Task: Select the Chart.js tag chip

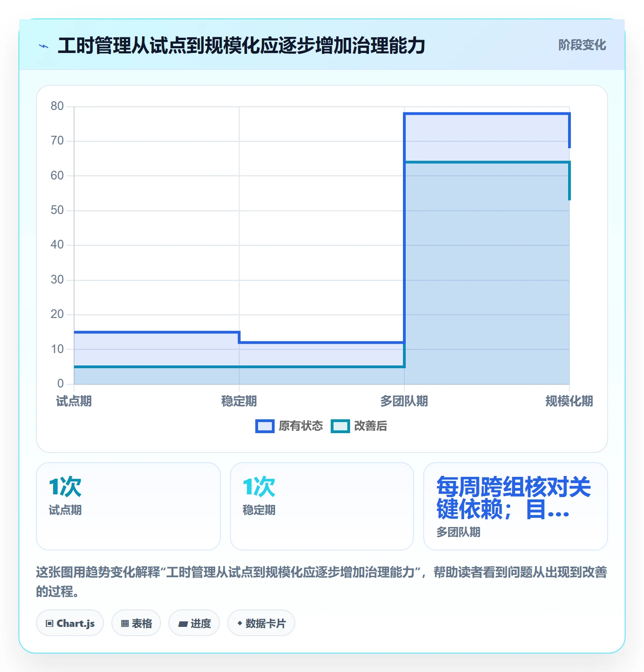Action: pyautogui.click(x=70, y=623)
